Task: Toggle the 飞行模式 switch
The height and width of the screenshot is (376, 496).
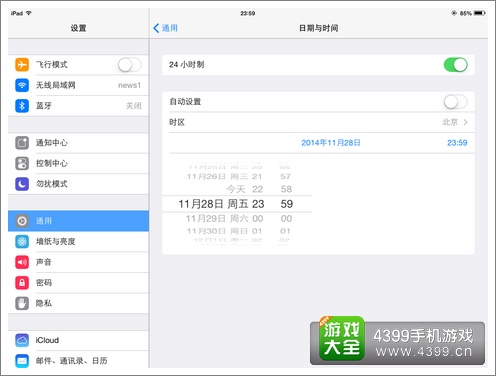Action: point(129,64)
